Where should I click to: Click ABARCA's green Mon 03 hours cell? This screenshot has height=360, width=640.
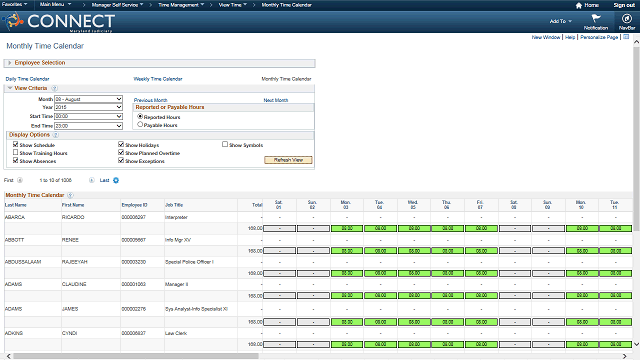click(347, 229)
